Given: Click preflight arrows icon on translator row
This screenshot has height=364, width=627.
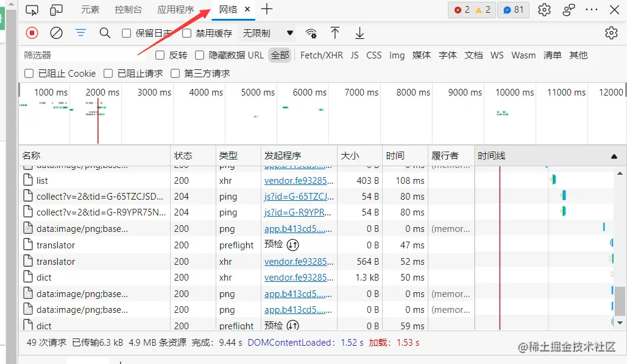Looking at the screenshot, I should tap(292, 245).
